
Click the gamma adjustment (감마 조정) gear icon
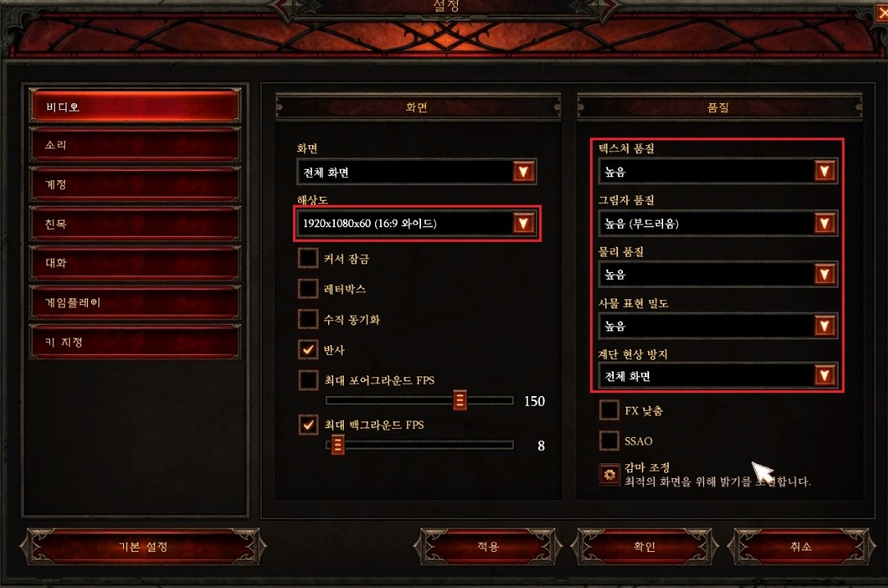pyautogui.click(x=609, y=474)
